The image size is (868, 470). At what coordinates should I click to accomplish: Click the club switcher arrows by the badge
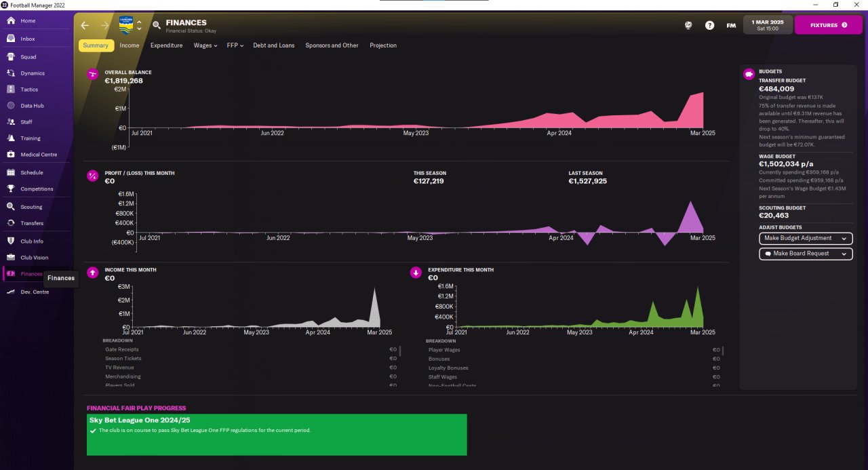pyautogui.click(x=139, y=25)
